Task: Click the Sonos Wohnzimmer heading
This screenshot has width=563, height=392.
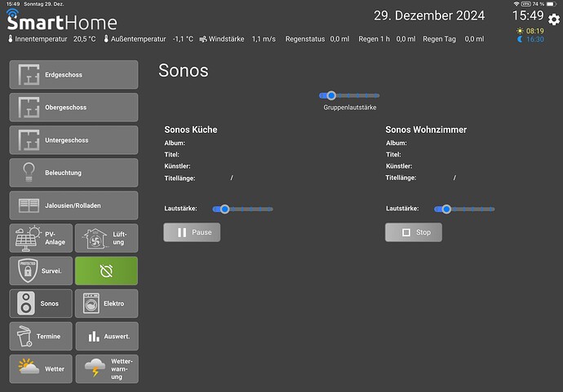Action: (x=426, y=130)
